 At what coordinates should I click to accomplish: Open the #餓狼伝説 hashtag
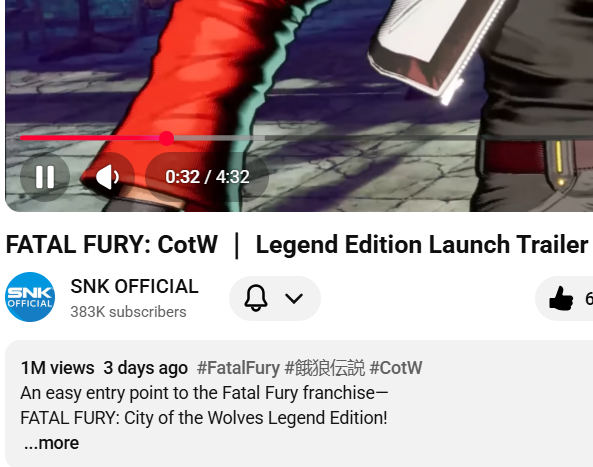[x=325, y=368]
